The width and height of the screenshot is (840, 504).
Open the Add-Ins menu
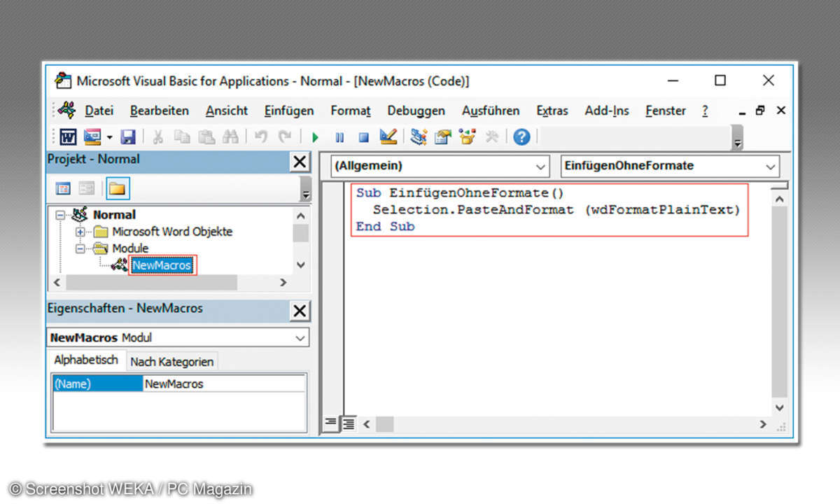coord(607,111)
